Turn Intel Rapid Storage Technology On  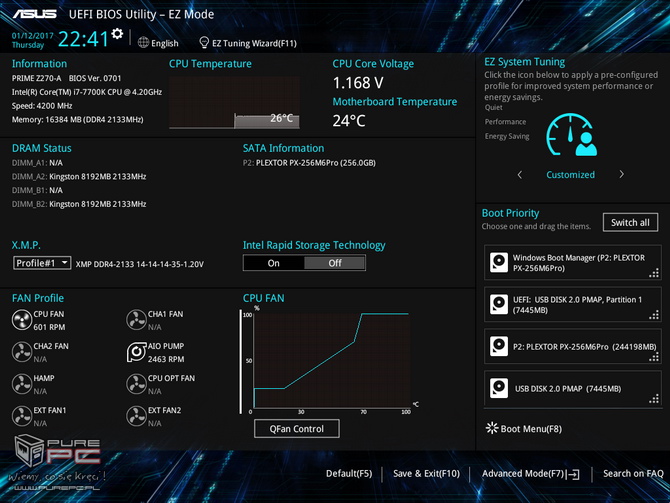(273, 263)
